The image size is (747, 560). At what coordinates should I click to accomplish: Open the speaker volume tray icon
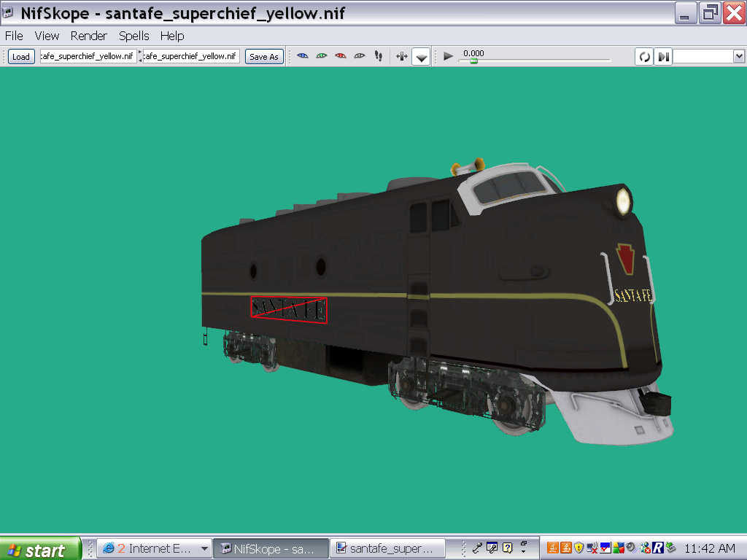631,548
